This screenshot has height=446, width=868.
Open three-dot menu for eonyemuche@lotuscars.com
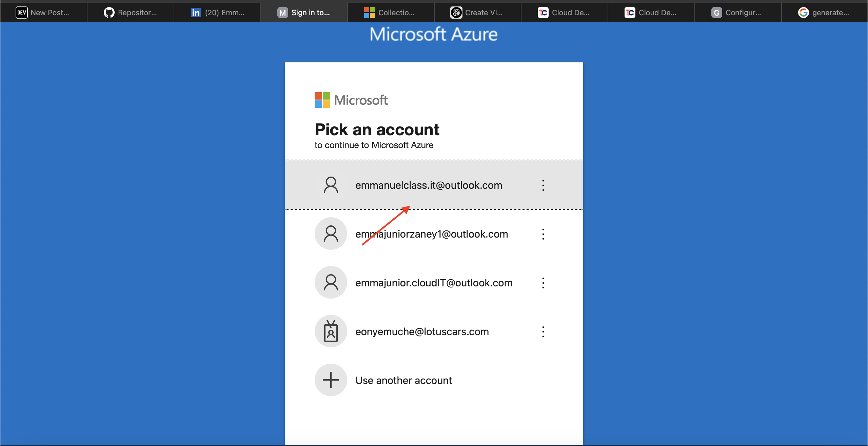click(x=543, y=331)
